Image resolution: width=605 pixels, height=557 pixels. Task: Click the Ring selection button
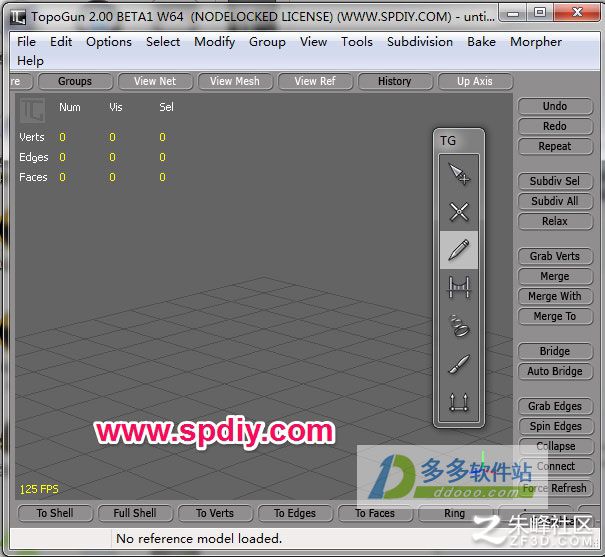tap(454, 513)
